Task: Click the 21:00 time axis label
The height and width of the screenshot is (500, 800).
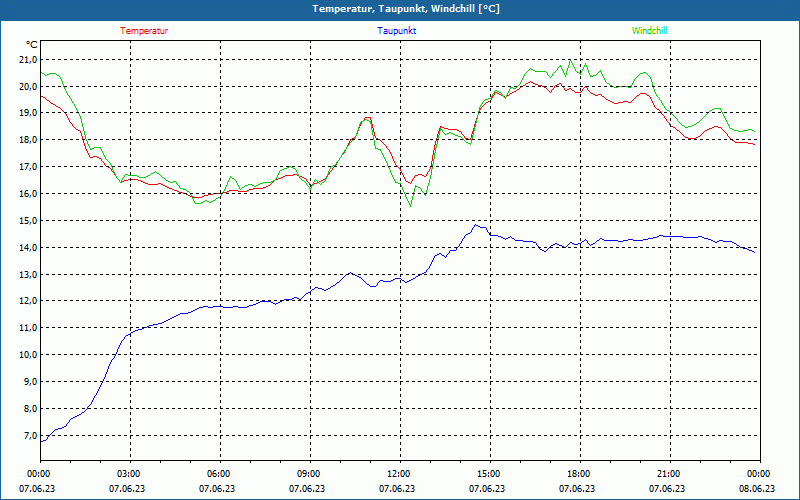Action: 669,474
